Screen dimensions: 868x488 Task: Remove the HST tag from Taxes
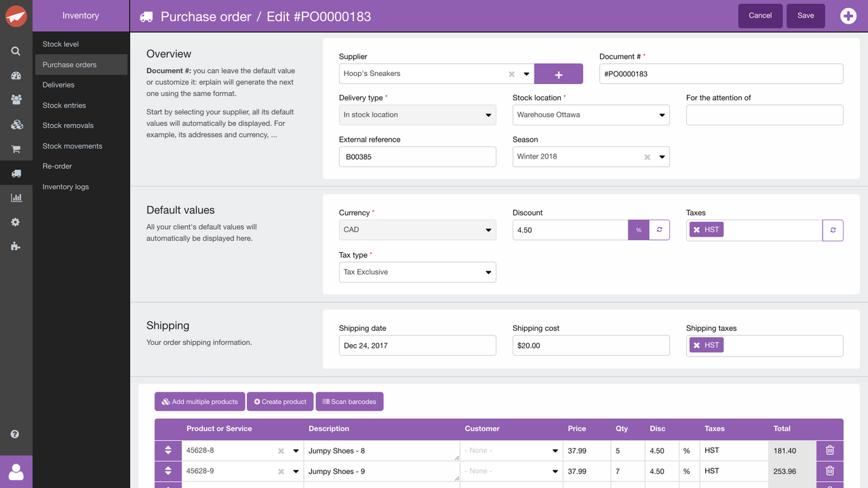696,230
